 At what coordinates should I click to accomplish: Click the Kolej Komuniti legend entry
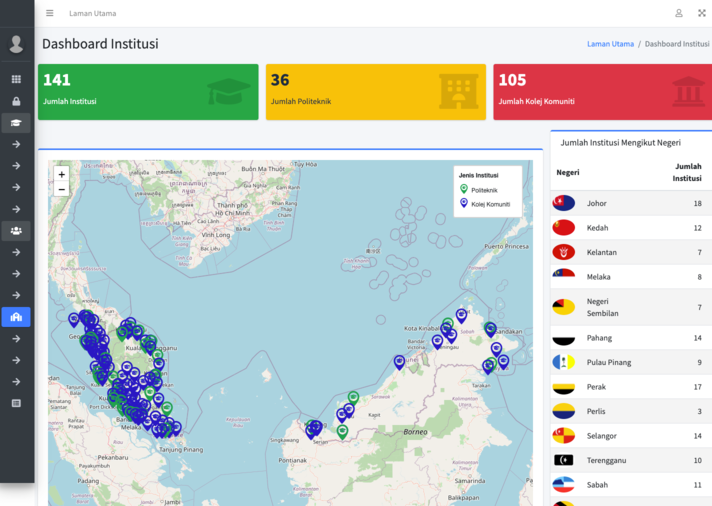[489, 204]
